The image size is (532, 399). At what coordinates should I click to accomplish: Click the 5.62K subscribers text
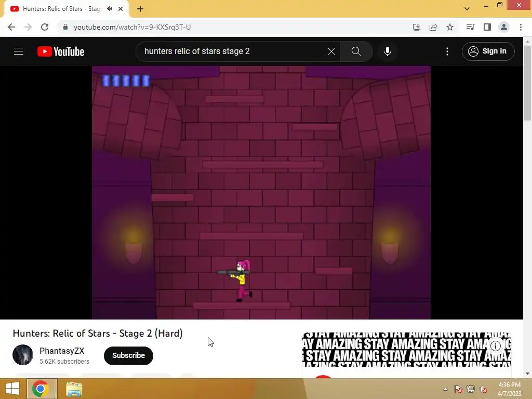click(64, 362)
